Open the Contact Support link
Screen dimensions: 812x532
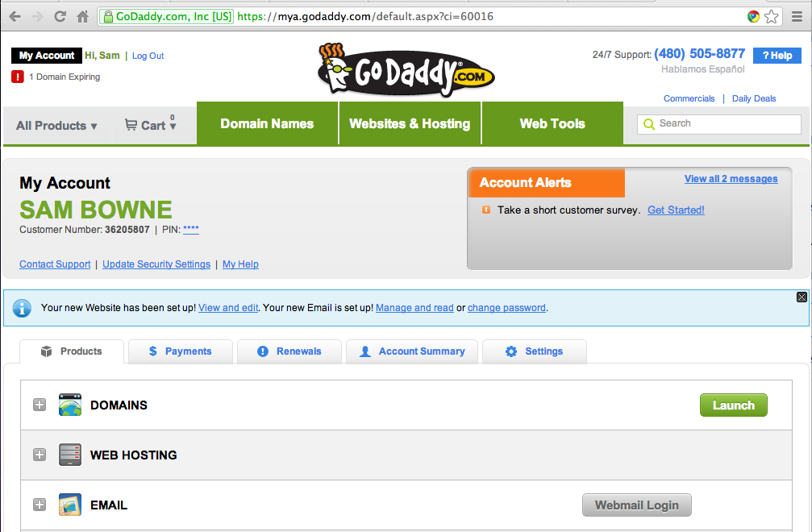(x=55, y=264)
